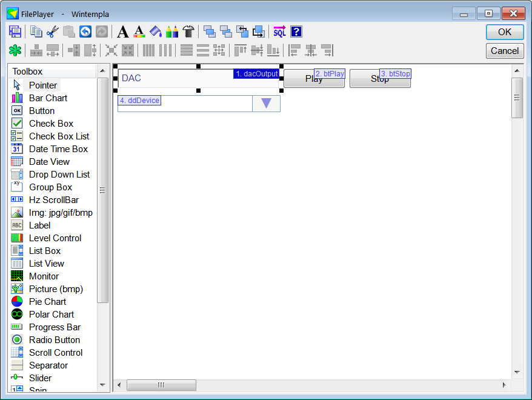Click the Toolbox scroll up arrow

(x=102, y=70)
